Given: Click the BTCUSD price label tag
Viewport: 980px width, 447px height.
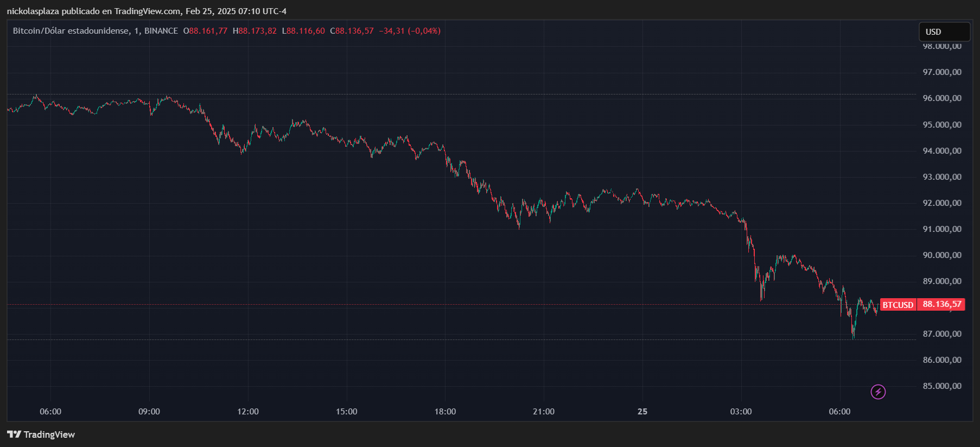Looking at the screenshot, I should click(898, 305).
